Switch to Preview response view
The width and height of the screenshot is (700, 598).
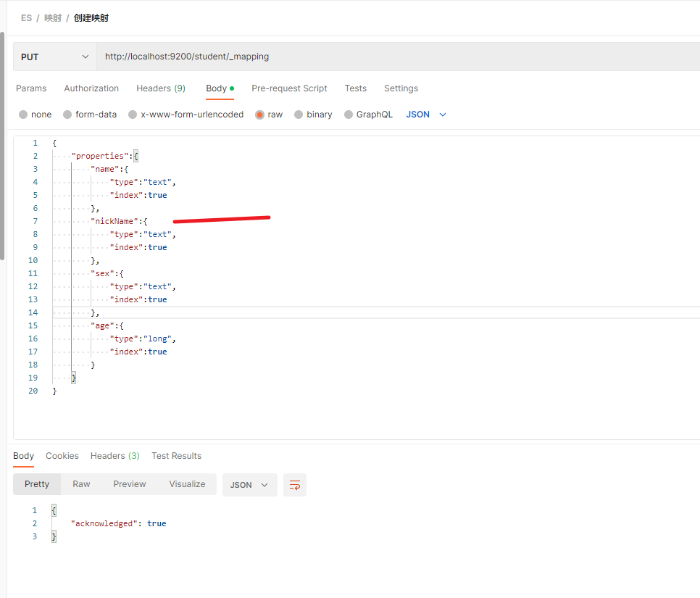[x=130, y=484]
